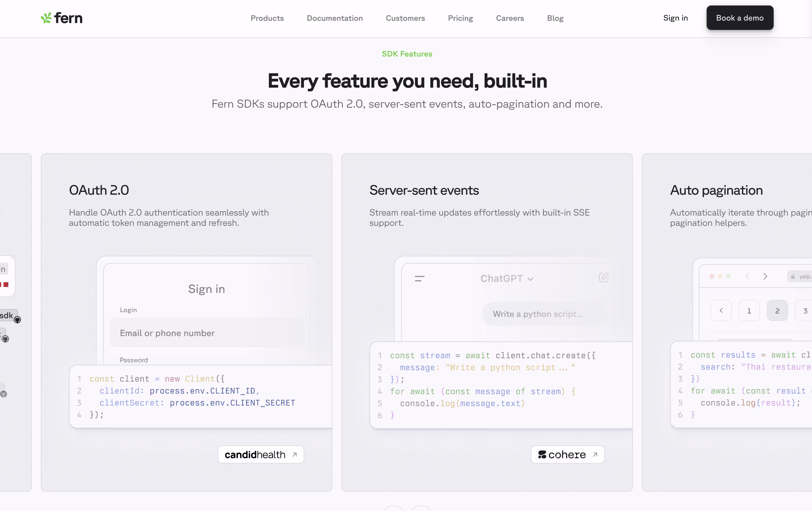Click the arrow icon beside candidhealth

[x=294, y=454]
